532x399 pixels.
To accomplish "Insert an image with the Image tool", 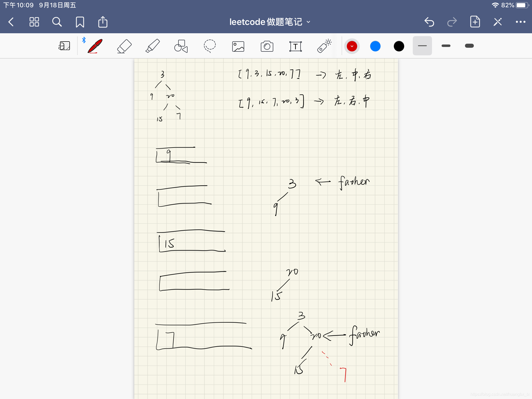I will (x=238, y=46).
